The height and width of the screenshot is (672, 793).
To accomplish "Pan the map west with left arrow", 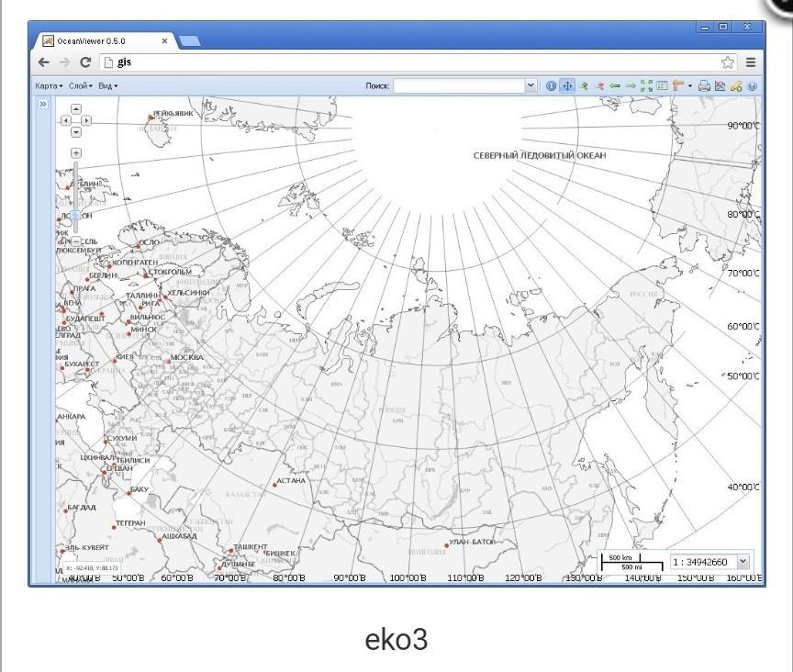I will pyautogui.click(x=66, y=120).
